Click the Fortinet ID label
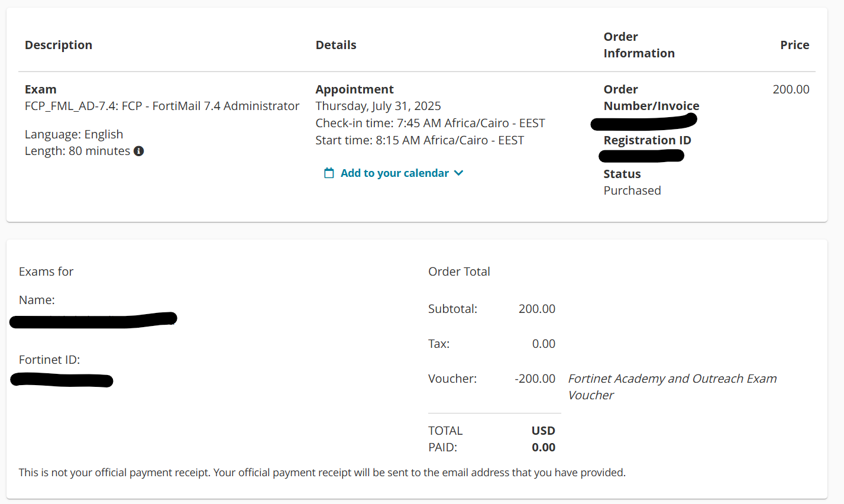 point(49,360)
